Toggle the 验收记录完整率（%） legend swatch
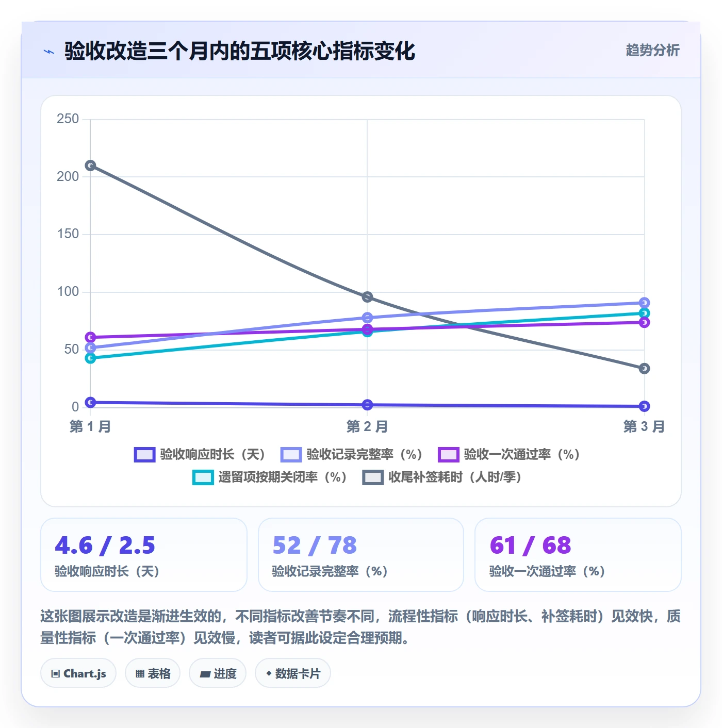The image size is (722, 728). click(x=291, y=455)
